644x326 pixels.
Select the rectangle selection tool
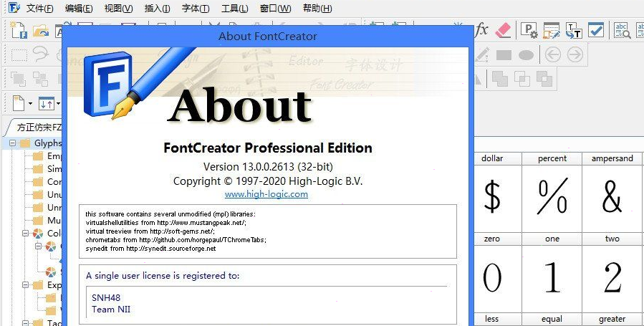tap(19, 54)
